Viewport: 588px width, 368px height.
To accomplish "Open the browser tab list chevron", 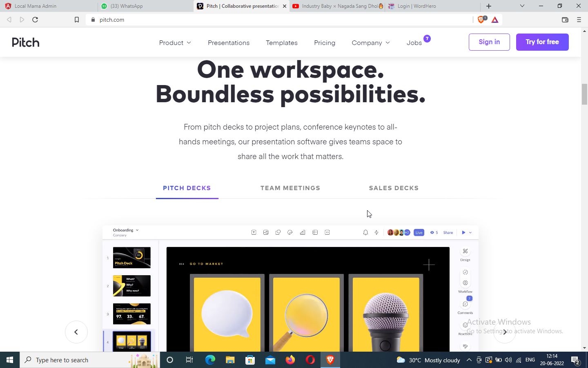I will click(x=522, y=6).
